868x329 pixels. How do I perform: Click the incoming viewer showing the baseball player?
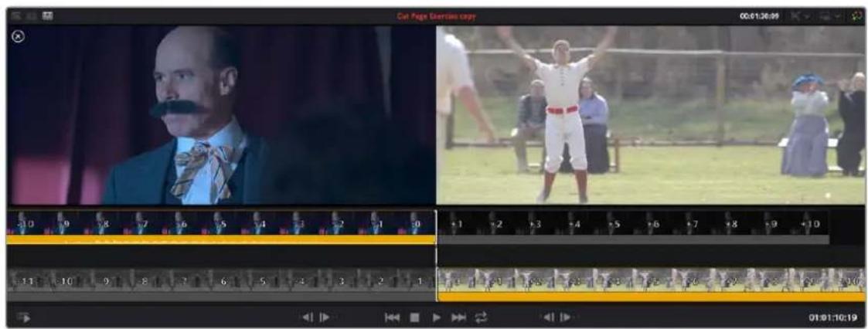click(x=651, y=115)
